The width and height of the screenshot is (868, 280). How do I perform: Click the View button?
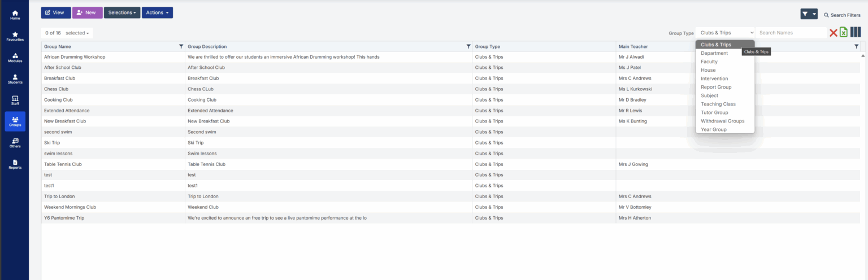(x=55, y=12)
